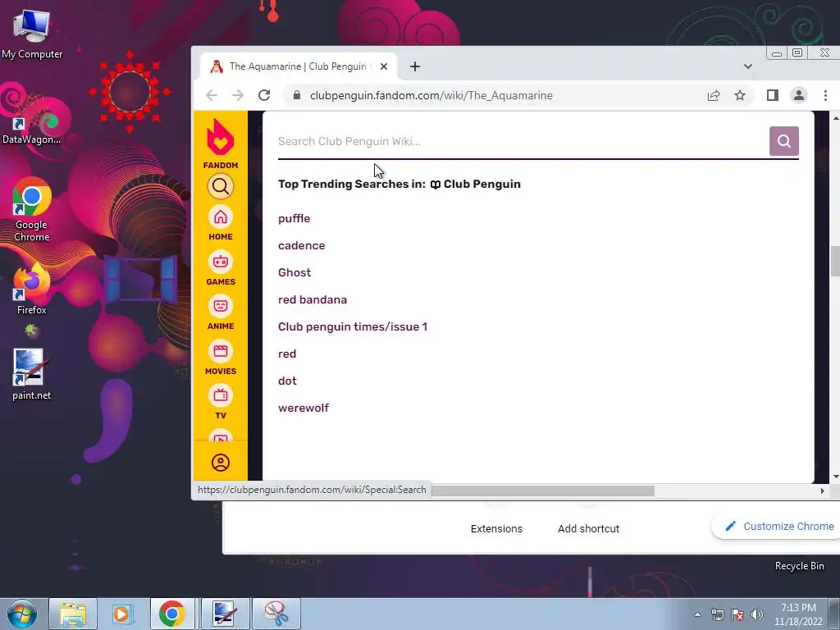The width and height of the screenshot is (840, 630).
Task: Select trending search 'werewolf'
Action: (x=304, y=408)
